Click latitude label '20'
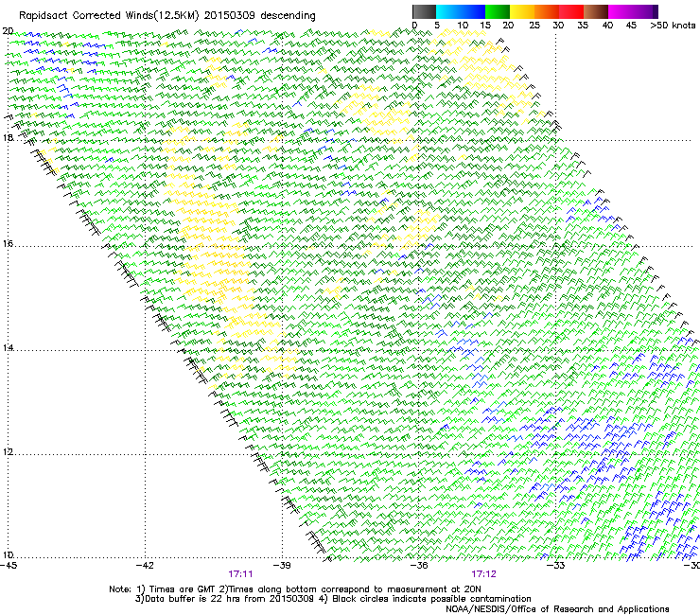The height and width of the screenshot is (615, 700). (8, 31)
